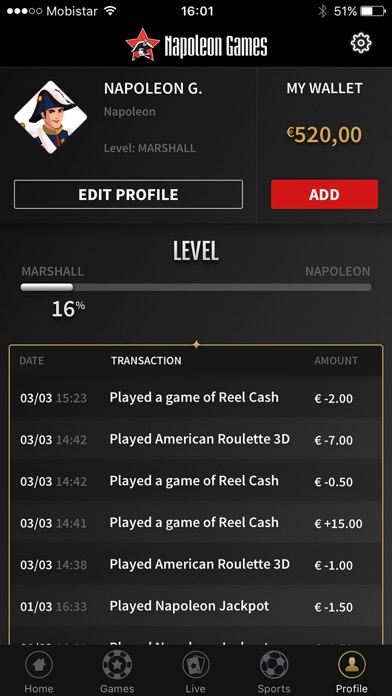Open settings via the gear icon
This screenshot has height=696, width=392.
point(360,43)
